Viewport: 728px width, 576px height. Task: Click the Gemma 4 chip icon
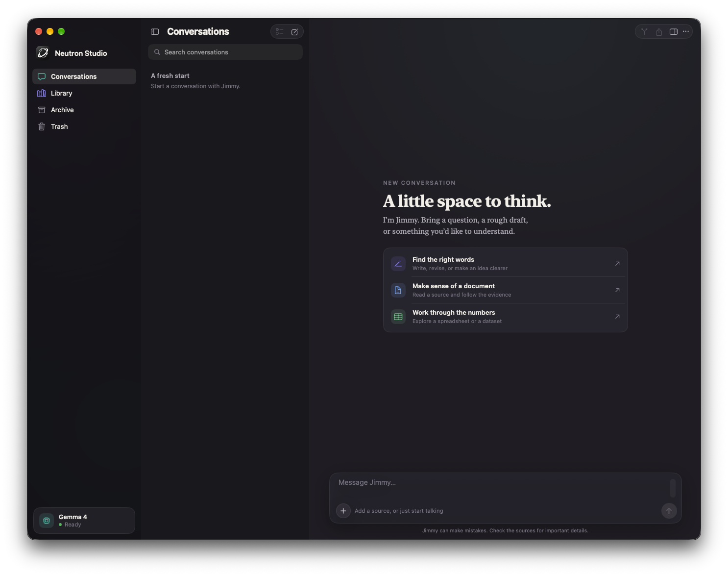(47, 521)
